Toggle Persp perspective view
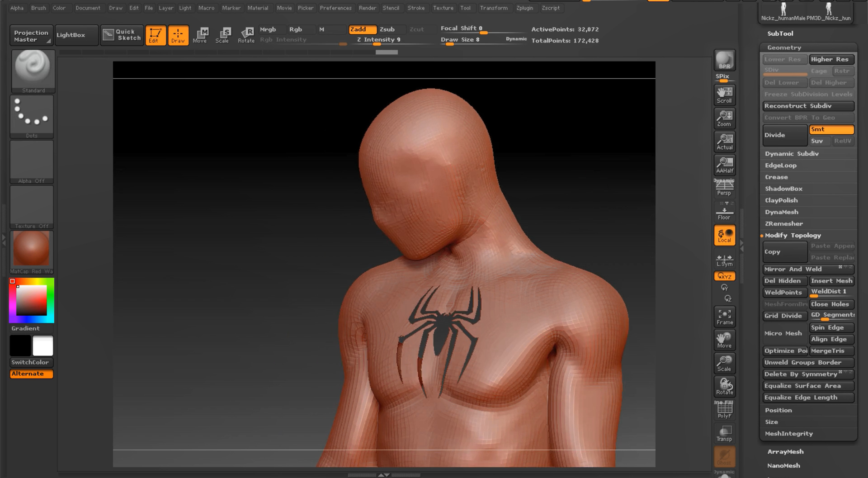This screenshot has height=478, width=868. tap(724, 188)
